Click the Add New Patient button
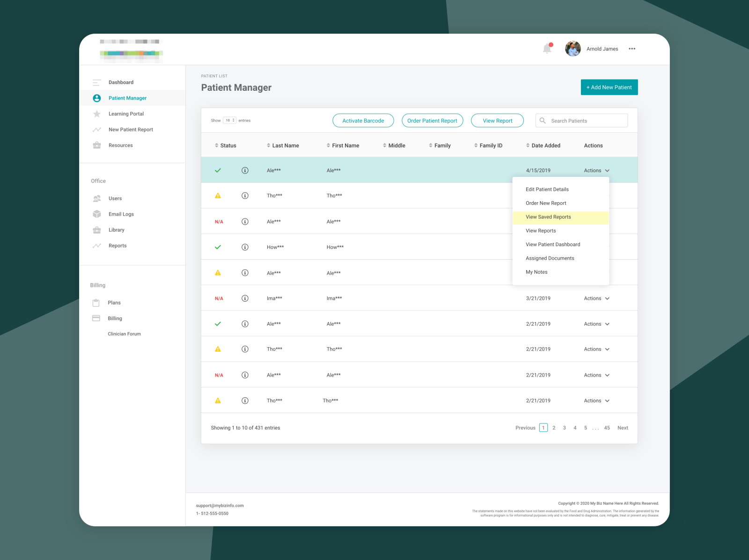749x560 pixels. [x=609, y=87]
